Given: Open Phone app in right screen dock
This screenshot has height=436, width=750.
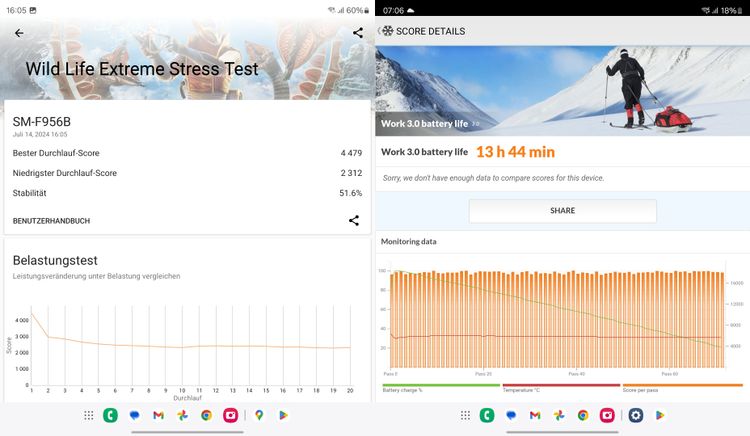Looking at the screenshot, I should 487,415.
